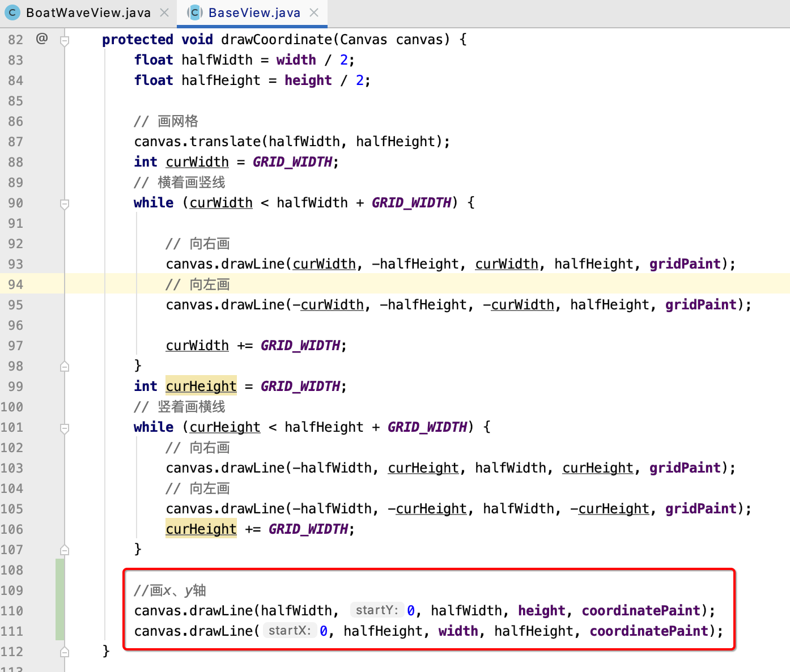
Task: Click the 'while' keyword on line 90
Action: [x=154, y=203]
